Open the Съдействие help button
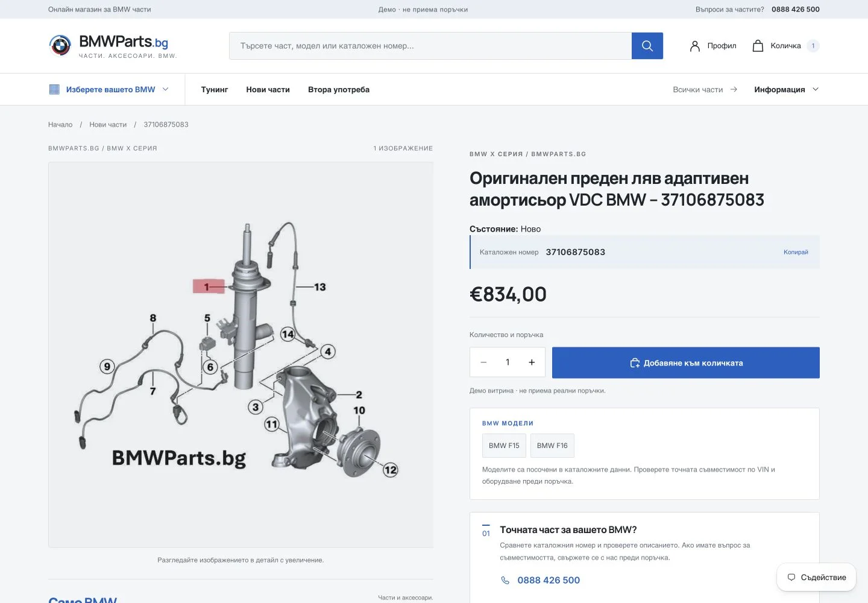 [x=816, y=577]
